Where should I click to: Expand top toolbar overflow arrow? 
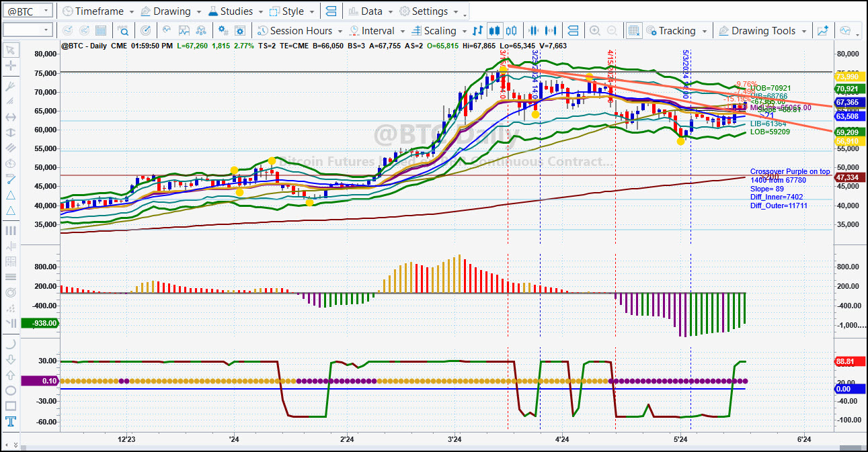point(465,14)
